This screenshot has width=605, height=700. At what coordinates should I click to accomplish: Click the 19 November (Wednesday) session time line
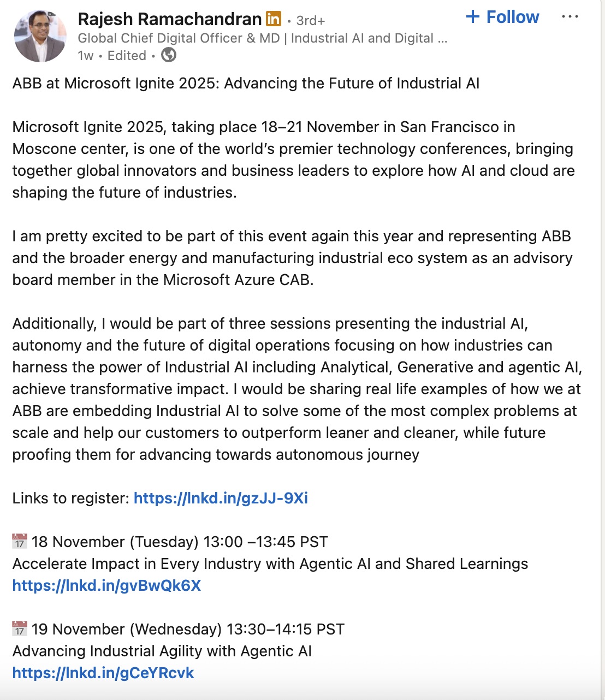coord(188,629)
